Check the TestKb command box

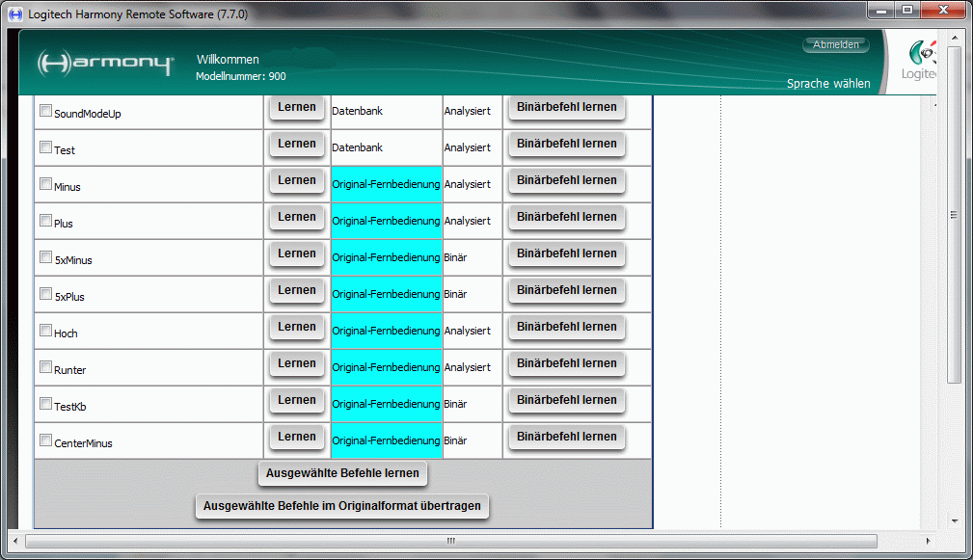click(x=45, y=404)
